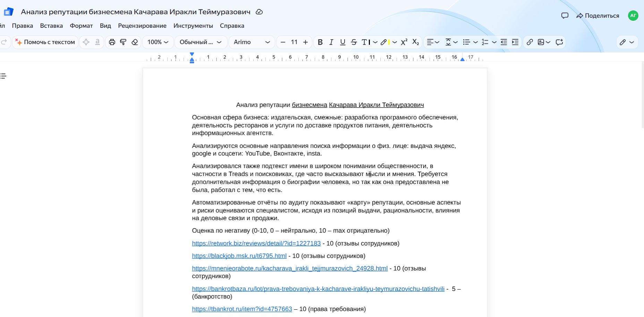Viewport: 644px width, 317px height.
Task: Toggle bold formatting
Action: point(320,42)
